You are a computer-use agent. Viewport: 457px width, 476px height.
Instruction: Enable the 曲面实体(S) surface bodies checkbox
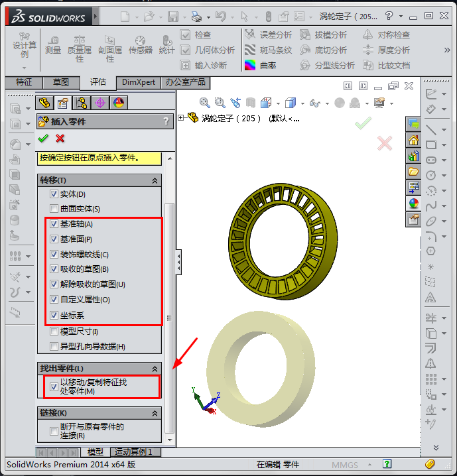coord(54,209)
